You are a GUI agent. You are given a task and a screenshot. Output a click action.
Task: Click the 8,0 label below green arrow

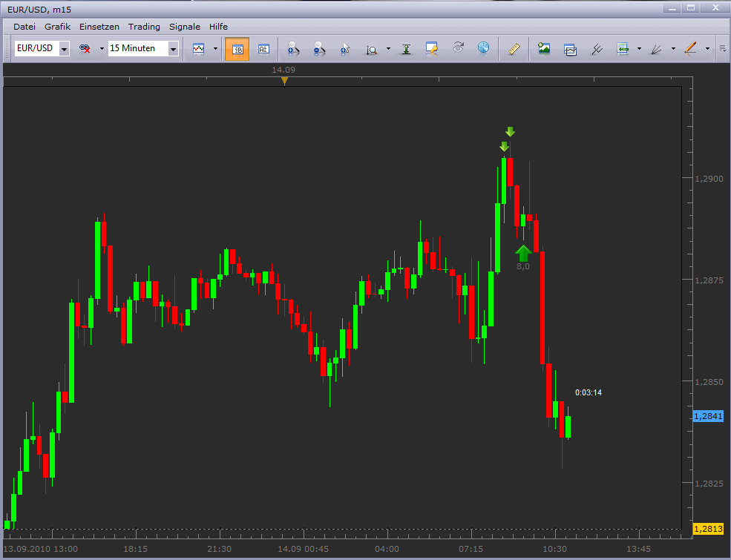click(x=523, y=266)
